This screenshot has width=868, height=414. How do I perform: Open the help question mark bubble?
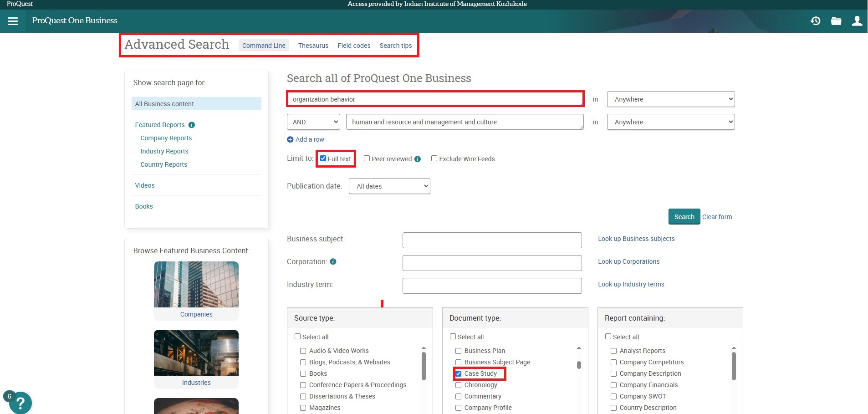coord(20,403)
